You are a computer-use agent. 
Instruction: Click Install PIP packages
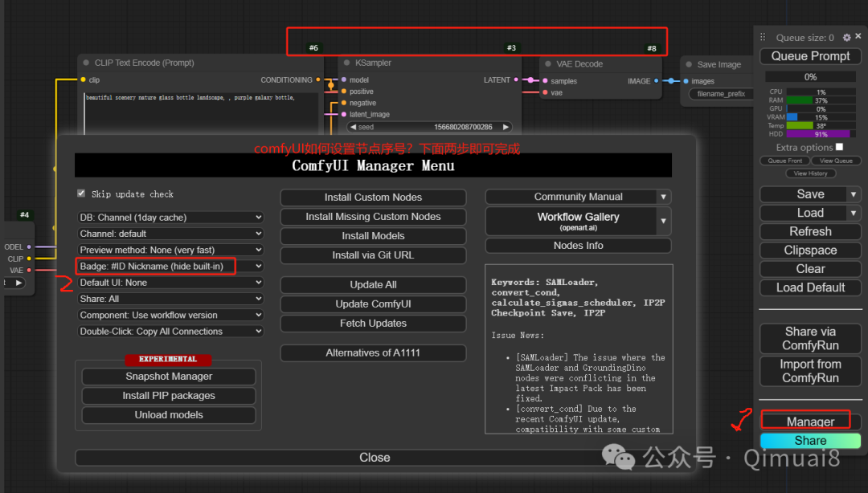(169, 396)
